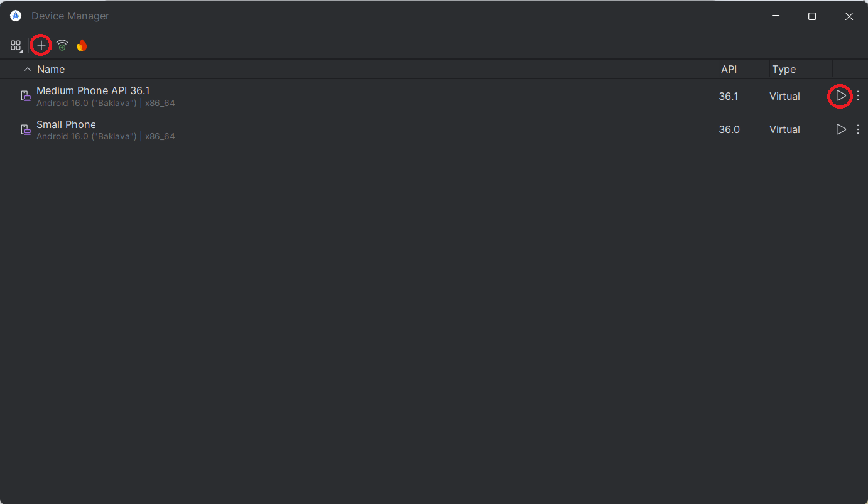The image size is (868, 504).
Task: Open more actions menu for Medium Phone
Action: tap(858, 96)
